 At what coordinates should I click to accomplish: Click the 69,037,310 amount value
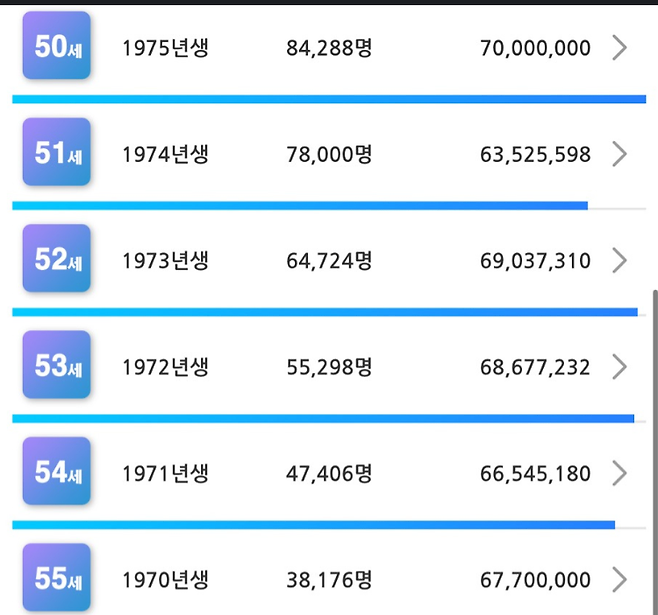tap(535, 261)
